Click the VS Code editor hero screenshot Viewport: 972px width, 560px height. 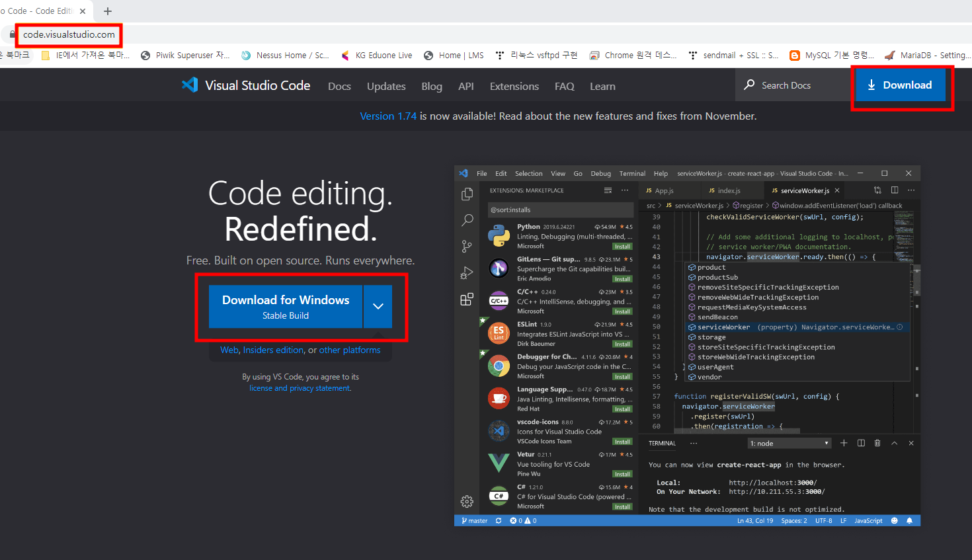(687, 346)
